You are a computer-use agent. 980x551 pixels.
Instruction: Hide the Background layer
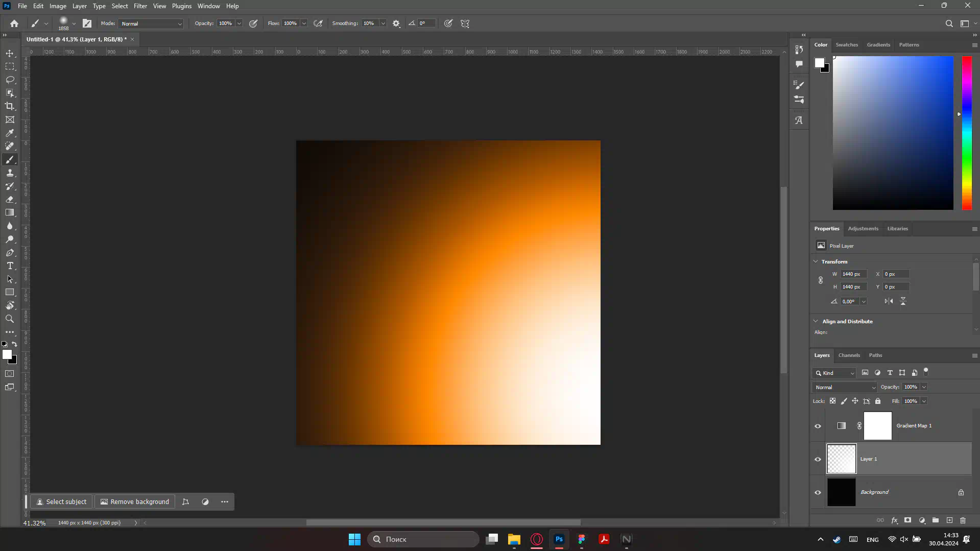(818, 492)
